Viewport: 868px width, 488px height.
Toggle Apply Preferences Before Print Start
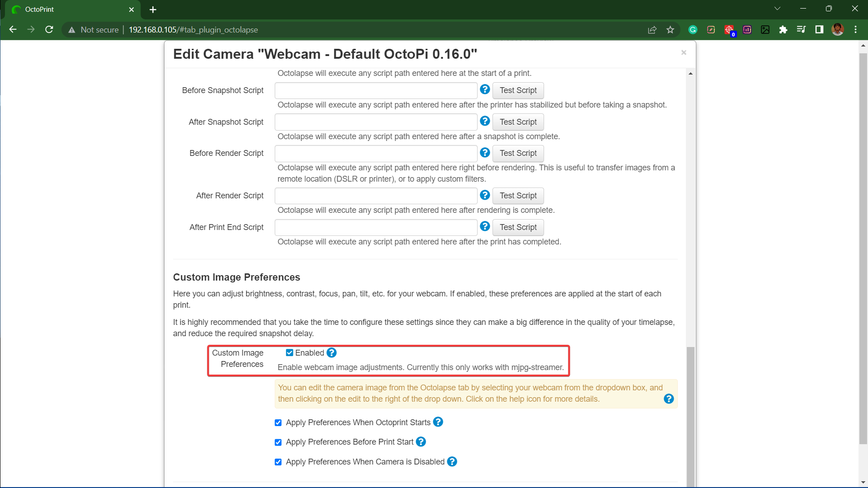click(x=278, y=442)
